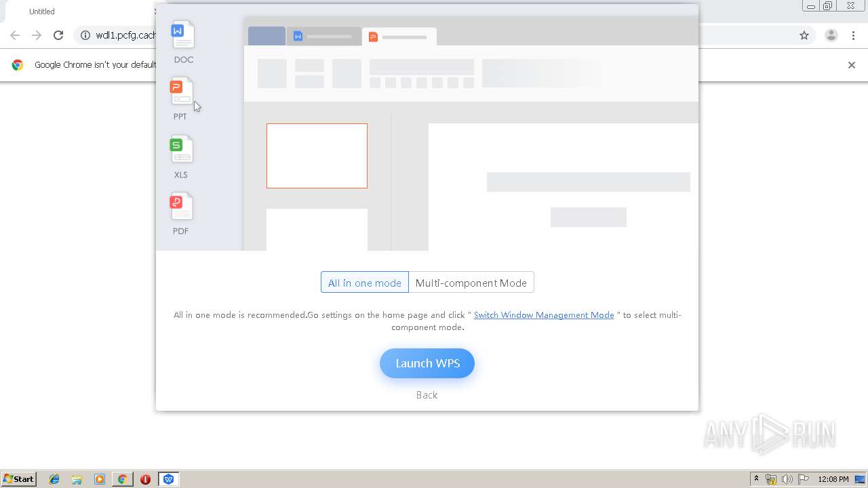The height and width of the screenshot is (488, 868).
Task: View site information icon in address bar
Action: coord(85,35)
